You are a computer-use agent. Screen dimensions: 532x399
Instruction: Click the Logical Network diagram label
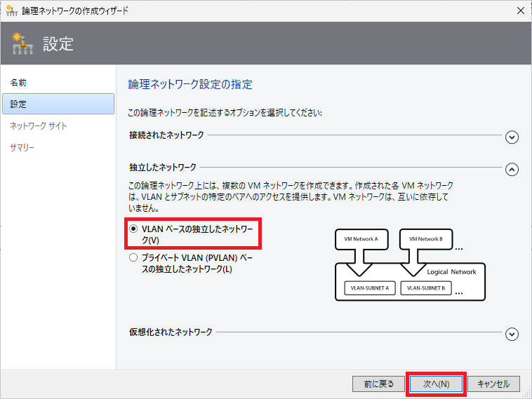pos(451,272)
